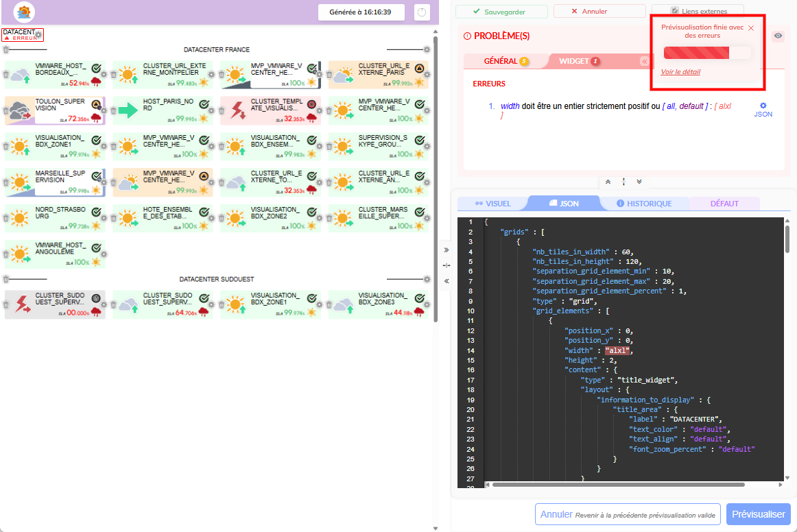
Task: Click the Sauvegarder button
Action: 501,12
